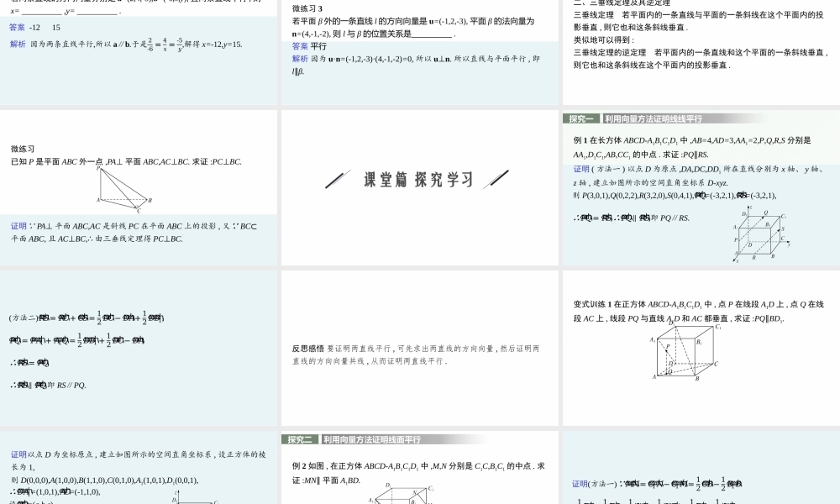Click the coordinate axes label D-xyz in 例1
Image resolution: width=840 pixels, height=504 pixels.
coord(719,183)
